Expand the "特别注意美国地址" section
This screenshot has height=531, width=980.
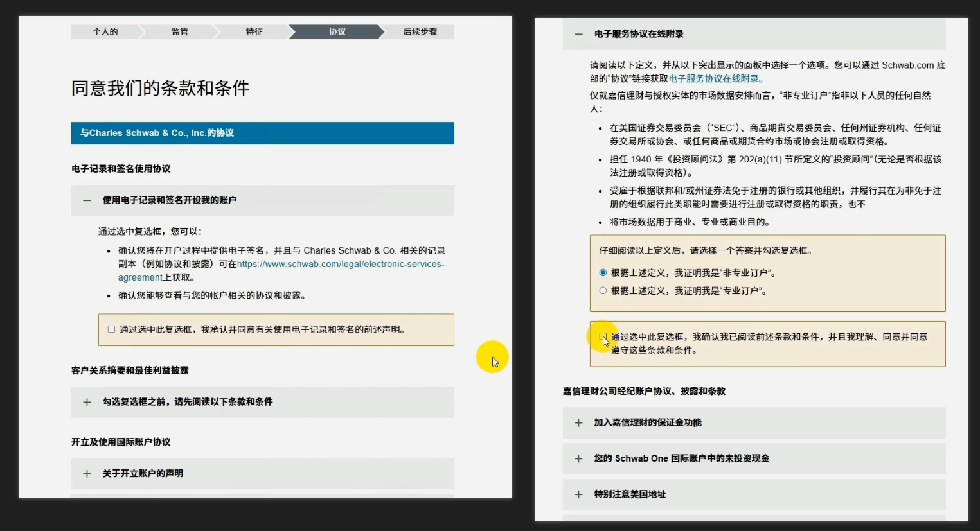pos(754,494)
